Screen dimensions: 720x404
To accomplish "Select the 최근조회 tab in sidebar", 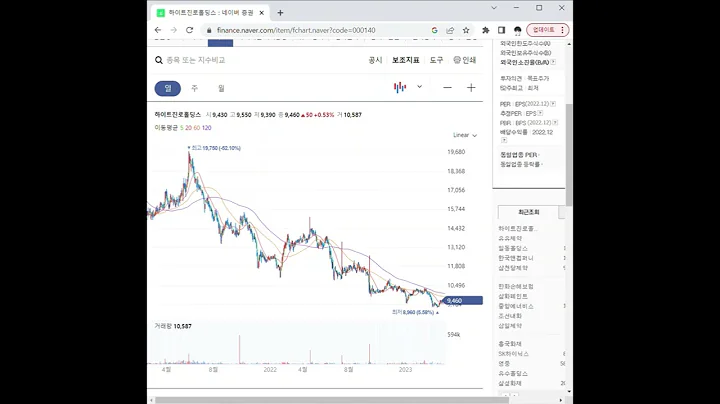I will (x=529, y=212).
